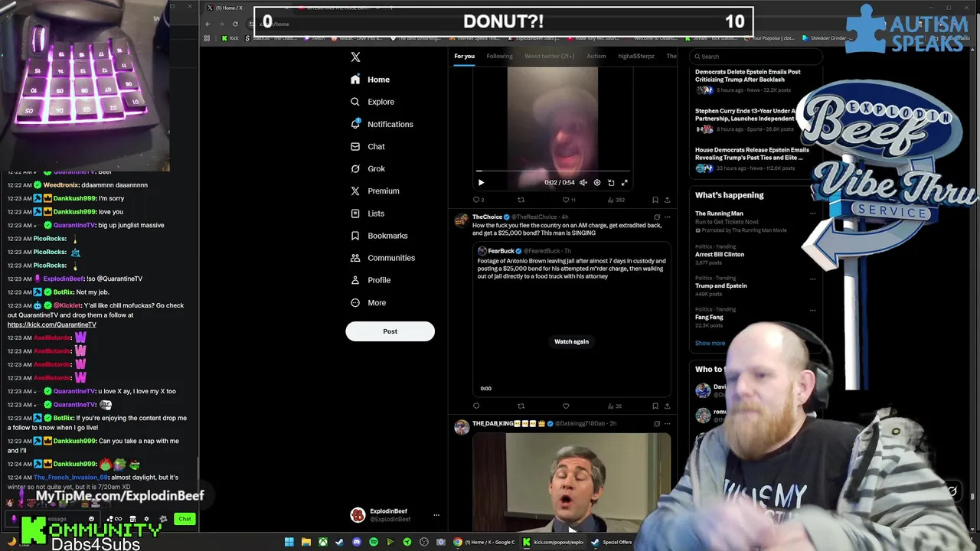This screenshot has height=551, width=980.
Task: Click the X Search input field
Action: click(x=756, y=56)
